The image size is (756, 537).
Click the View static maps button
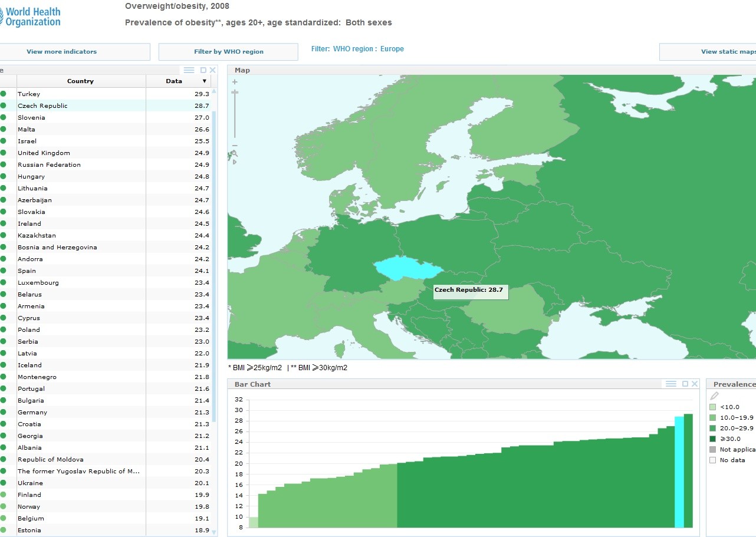pos(708,52)
